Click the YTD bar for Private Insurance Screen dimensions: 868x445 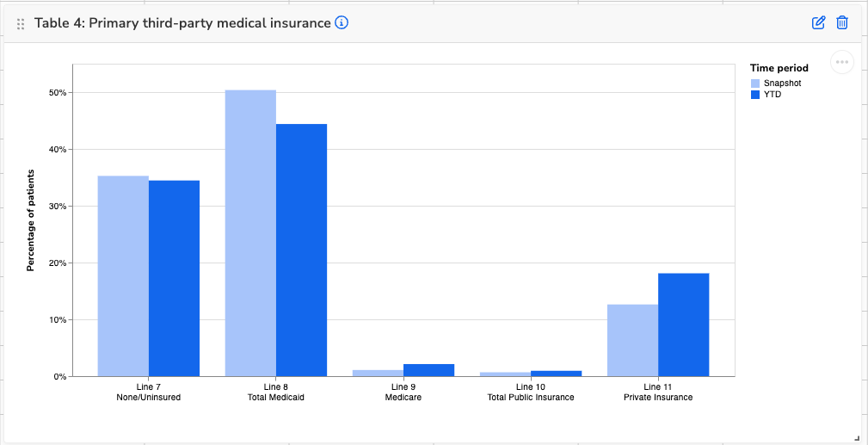pyautogui.click(x=683, y=324)
